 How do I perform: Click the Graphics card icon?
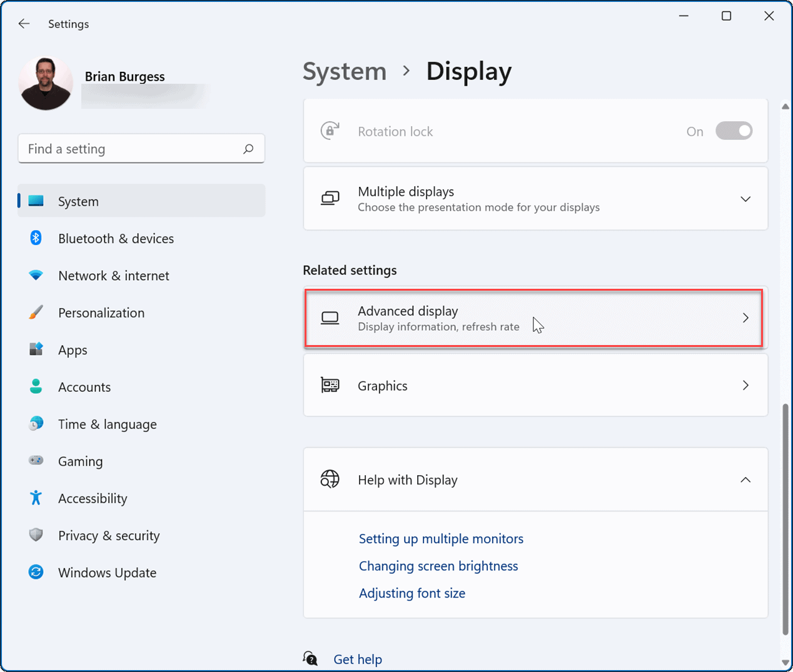(x=330, y=385)
